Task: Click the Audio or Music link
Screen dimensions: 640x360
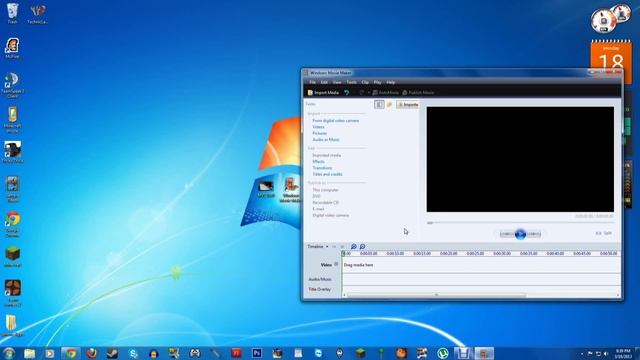Action: [x=326, y=140]
